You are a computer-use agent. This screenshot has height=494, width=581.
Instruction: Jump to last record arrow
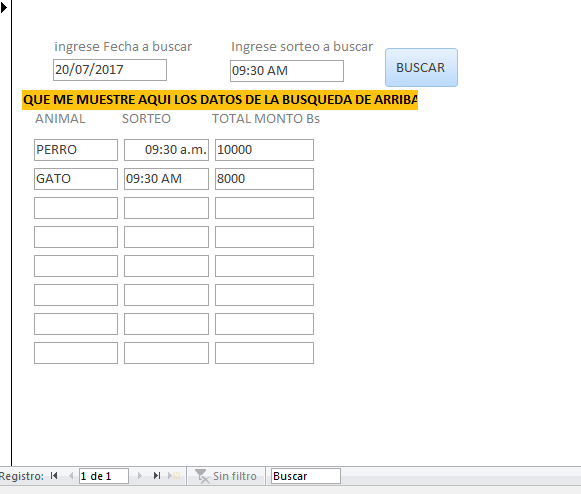tap(157, 476)
